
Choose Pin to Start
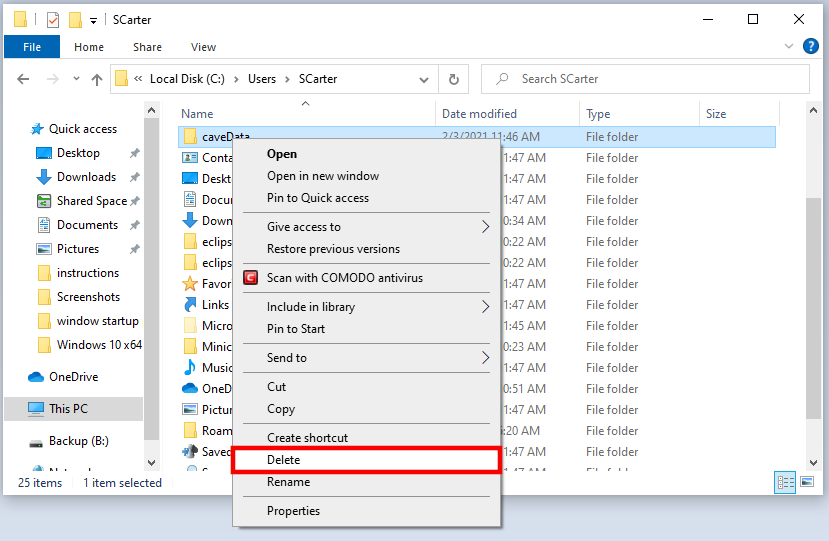(366, 329)
